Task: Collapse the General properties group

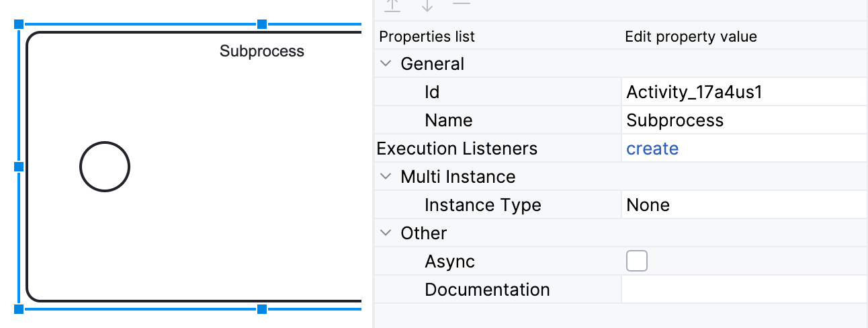Action: 386,64
